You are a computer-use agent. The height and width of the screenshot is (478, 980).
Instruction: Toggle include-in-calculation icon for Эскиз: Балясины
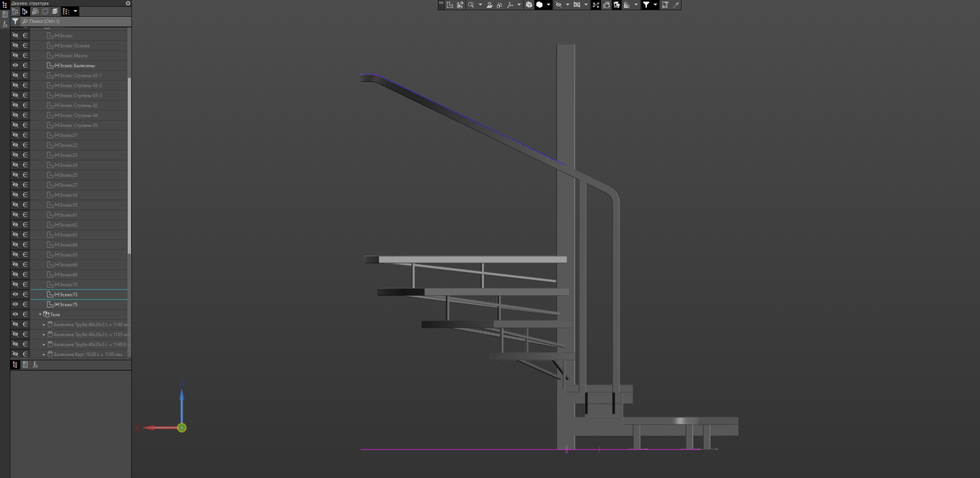24,65
